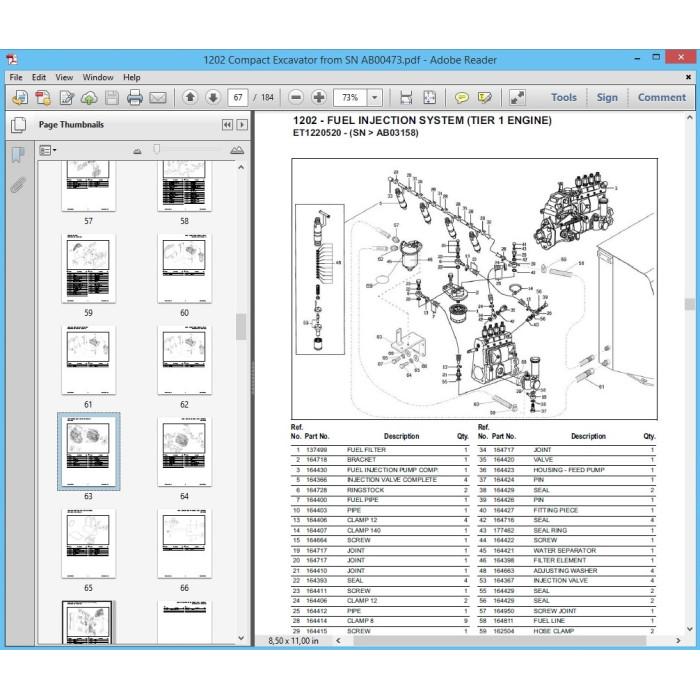Click the Convert to PDF toolbar icon
This screenshot has height=700, width=700.
point(42,97)
